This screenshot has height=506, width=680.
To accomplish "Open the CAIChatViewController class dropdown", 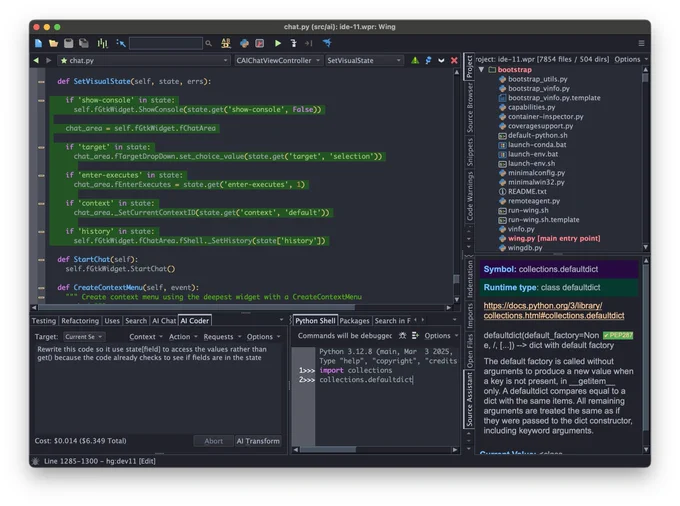I will click(278, 60).
